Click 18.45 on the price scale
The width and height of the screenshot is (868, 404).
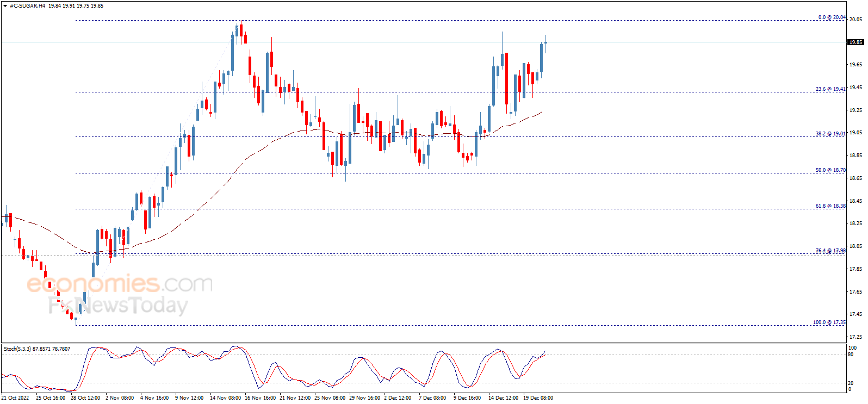coord(855,201)
